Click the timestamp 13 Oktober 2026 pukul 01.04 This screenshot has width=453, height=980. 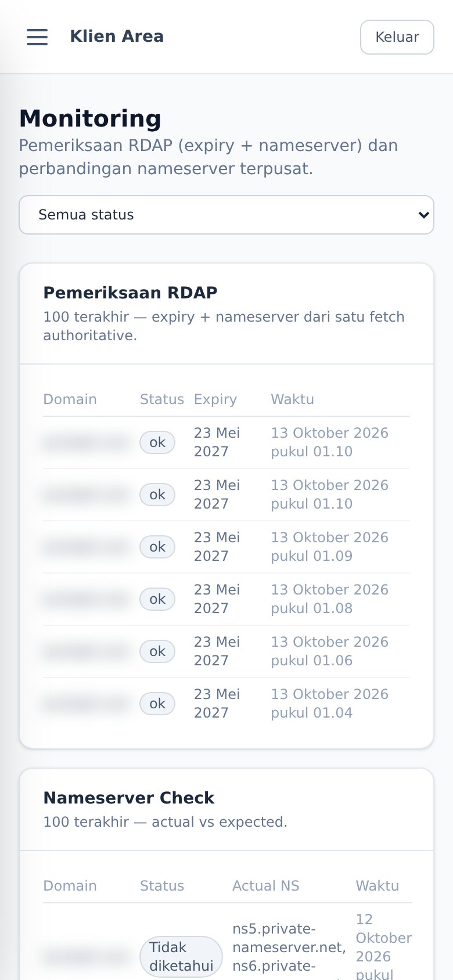click(x=329, y=704)
